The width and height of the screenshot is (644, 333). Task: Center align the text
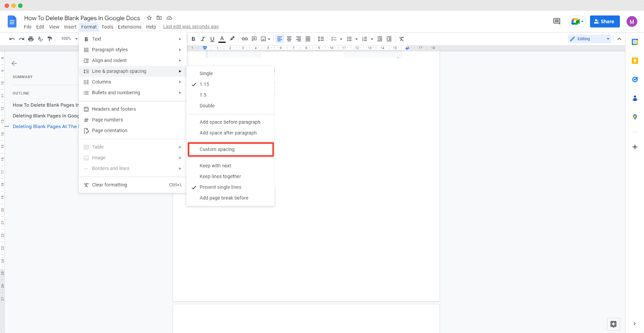click(x=289, y=39)
